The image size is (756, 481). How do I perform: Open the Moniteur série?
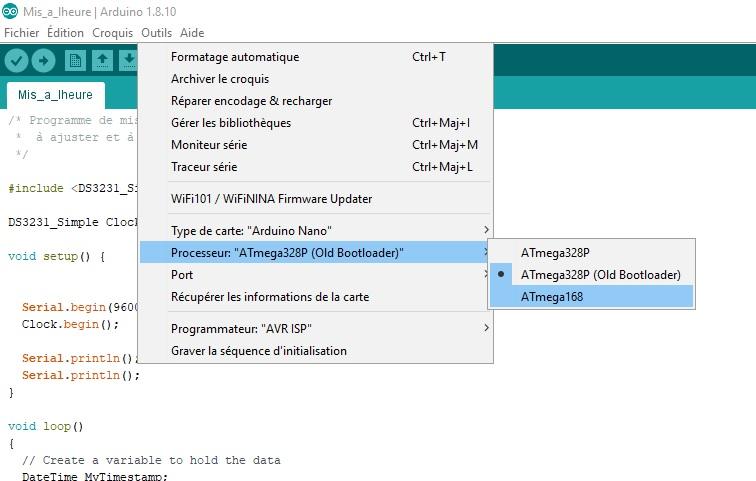pos(316,145)
